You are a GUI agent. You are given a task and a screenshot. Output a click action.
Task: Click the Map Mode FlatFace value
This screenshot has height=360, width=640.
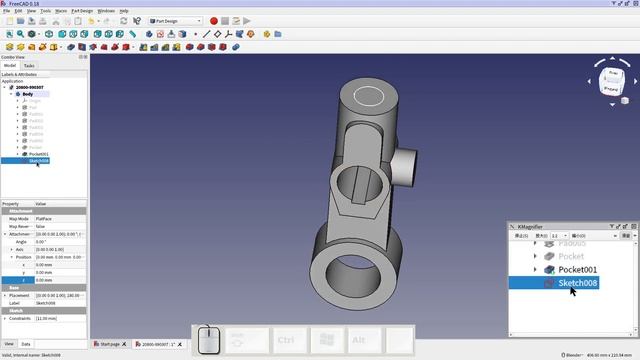pos(60,219)
